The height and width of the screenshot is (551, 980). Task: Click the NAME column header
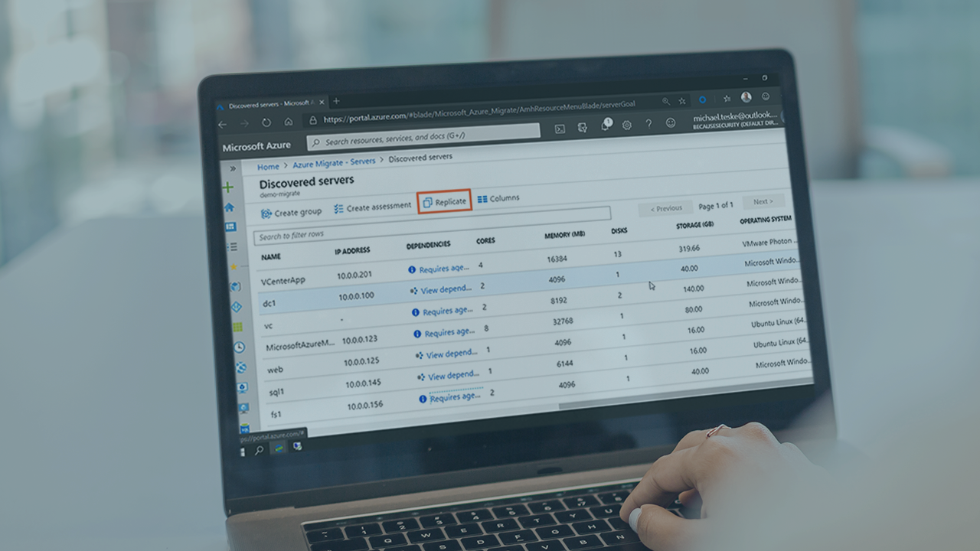tap(271, 257)
